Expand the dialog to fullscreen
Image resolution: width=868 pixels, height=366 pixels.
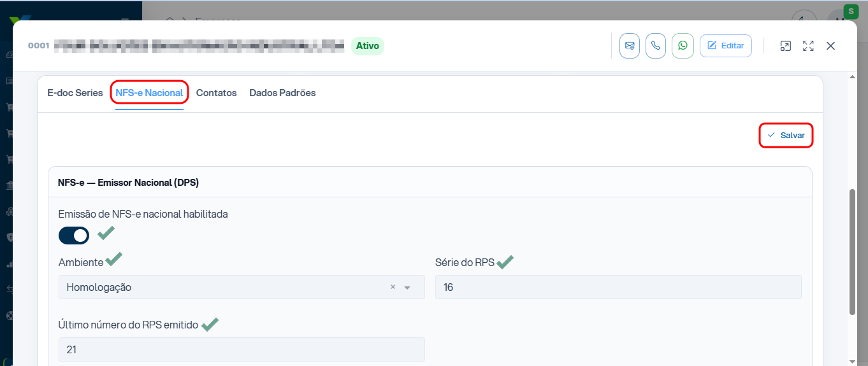click(808, 46)
